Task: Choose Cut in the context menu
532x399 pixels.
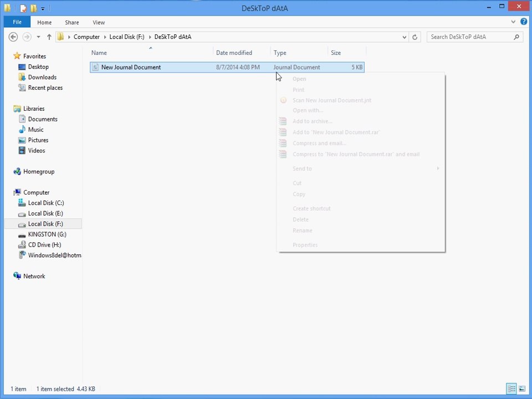Action: click(361, 183)
